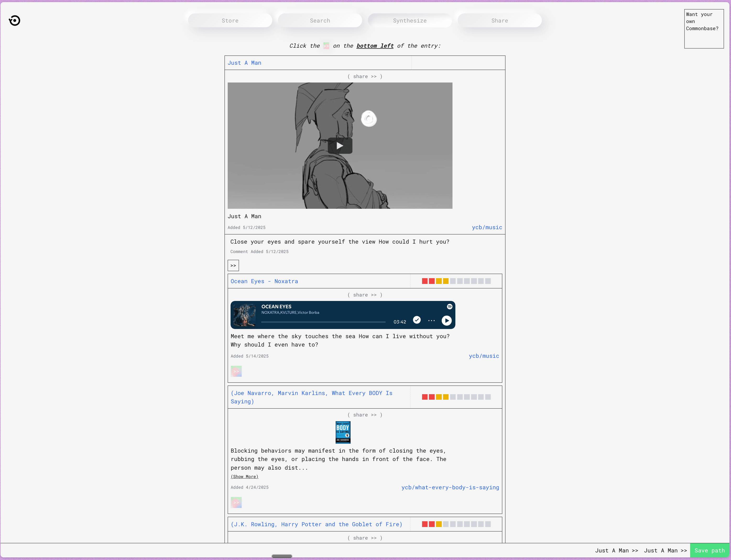Play the Just A Man video

coord(340,146)
